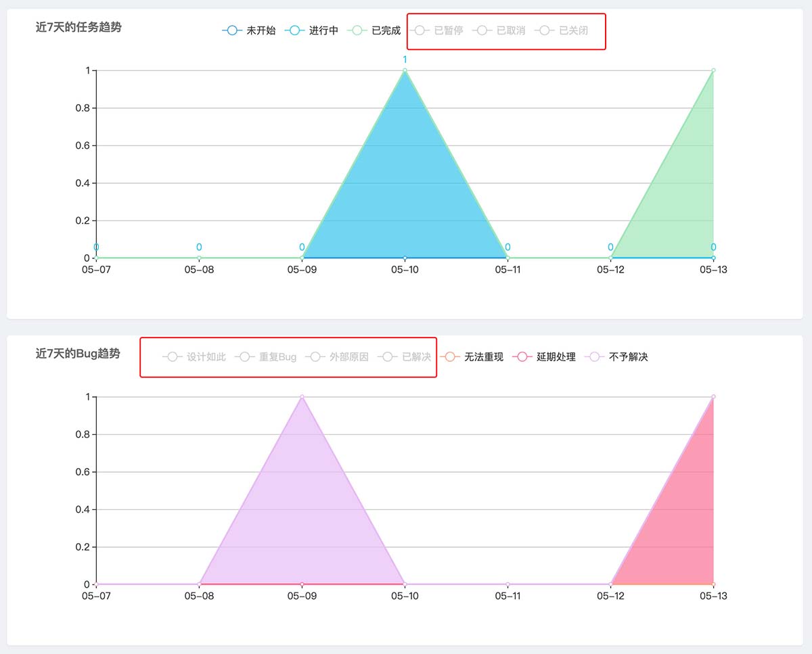Click the 0.6 y-axis label in task chart

[83, 145]
